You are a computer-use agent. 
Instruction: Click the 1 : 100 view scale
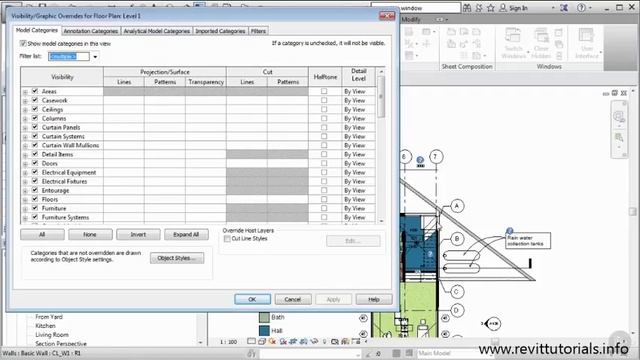coord(229,342)
